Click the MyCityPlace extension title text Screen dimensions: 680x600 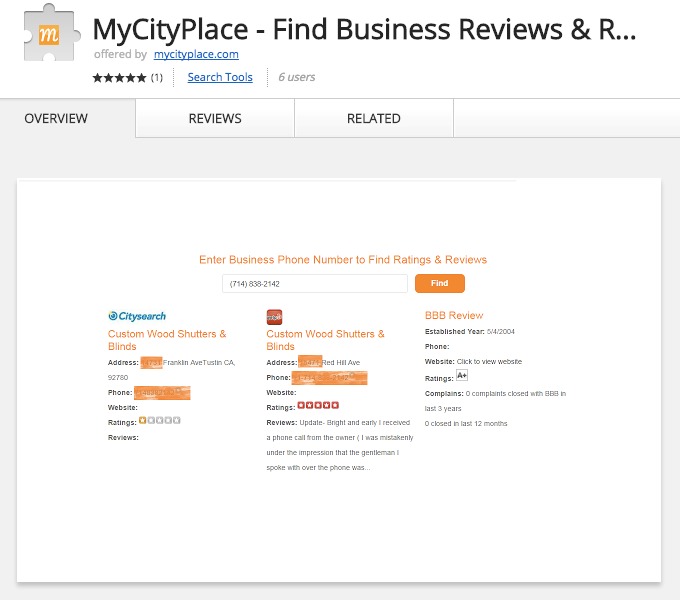tap(364, 29)
